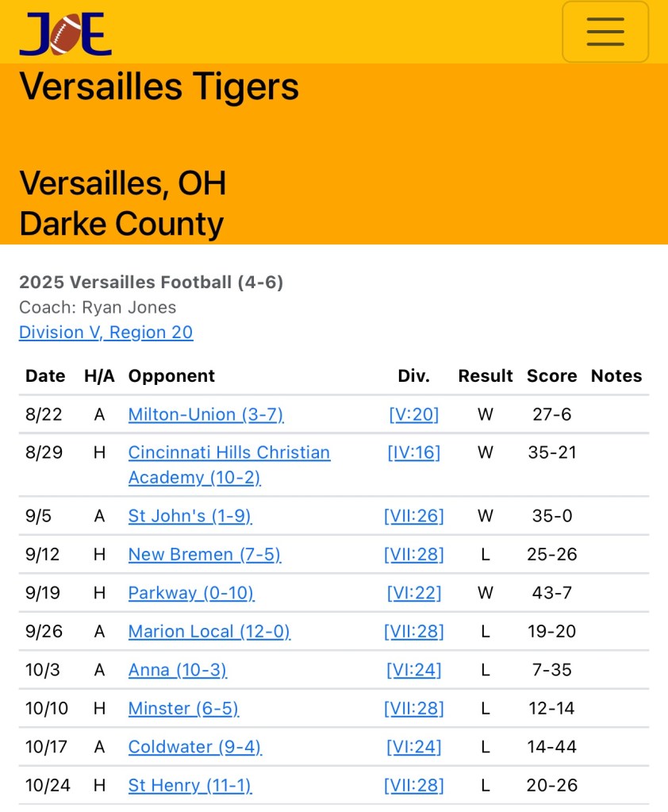Open the Division V, Region 20 link
The width and height of the screenshot is (668, 812).
click(x=106, y=332)
